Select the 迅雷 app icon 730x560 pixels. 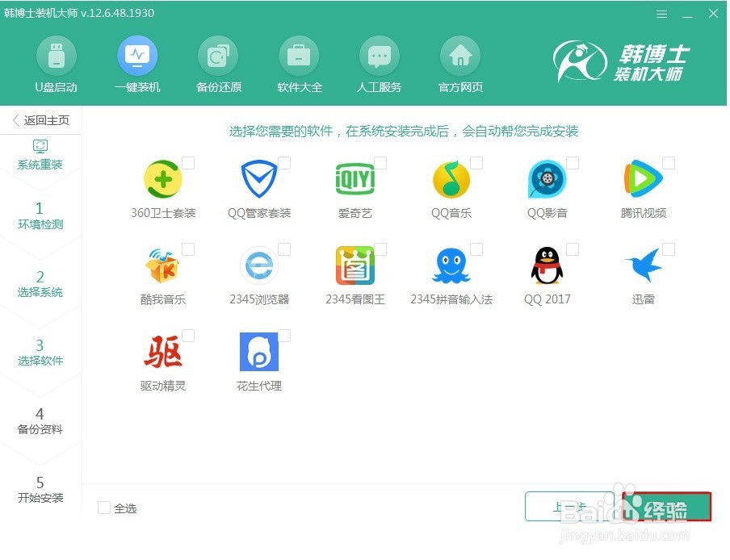click(x=644, y=266)
